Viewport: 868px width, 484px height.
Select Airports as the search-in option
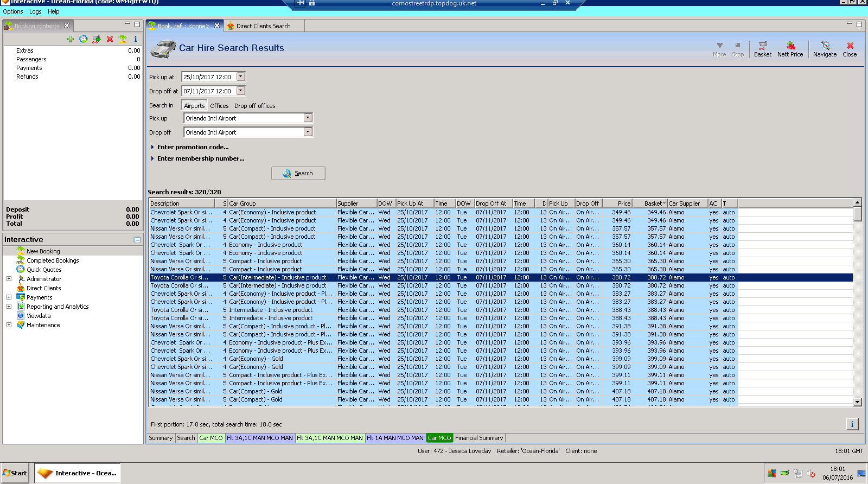pyautogui.click(x=194, y=106)
